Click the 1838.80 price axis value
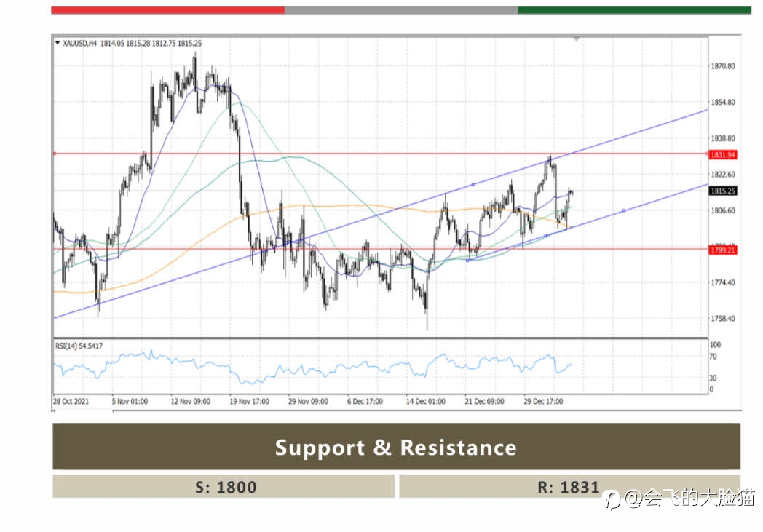The width and height of the screenshot is (763, 532). [723, 138]
